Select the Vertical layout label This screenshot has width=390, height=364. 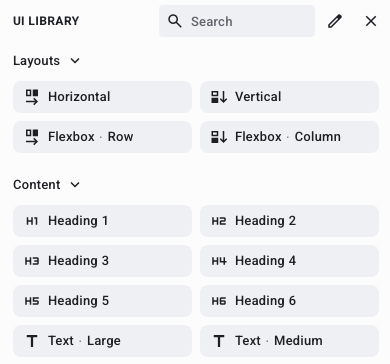(x=258, y=97)
